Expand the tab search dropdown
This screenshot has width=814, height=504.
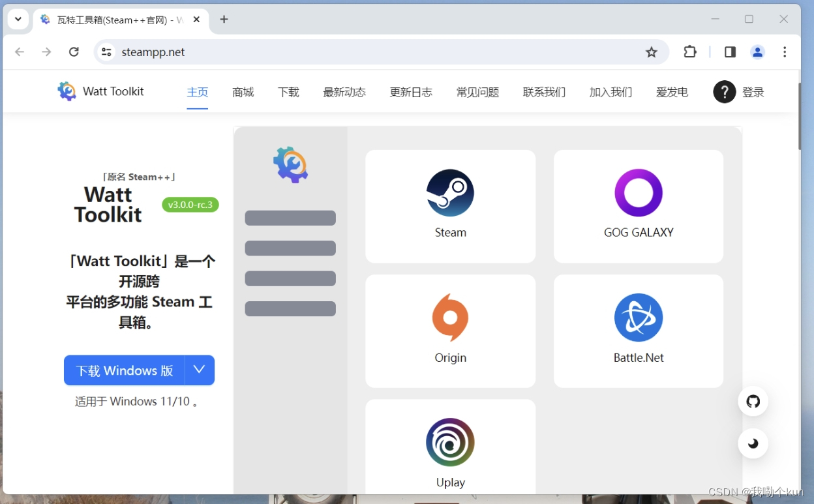click(18, 20)
